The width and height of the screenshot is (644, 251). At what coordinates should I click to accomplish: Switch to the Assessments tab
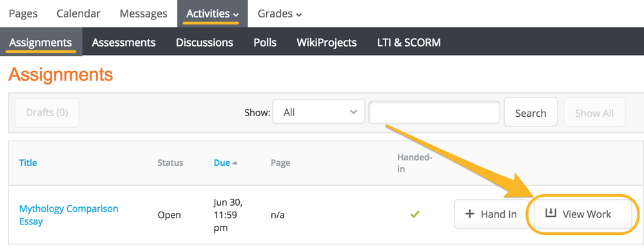pos(124,43)
